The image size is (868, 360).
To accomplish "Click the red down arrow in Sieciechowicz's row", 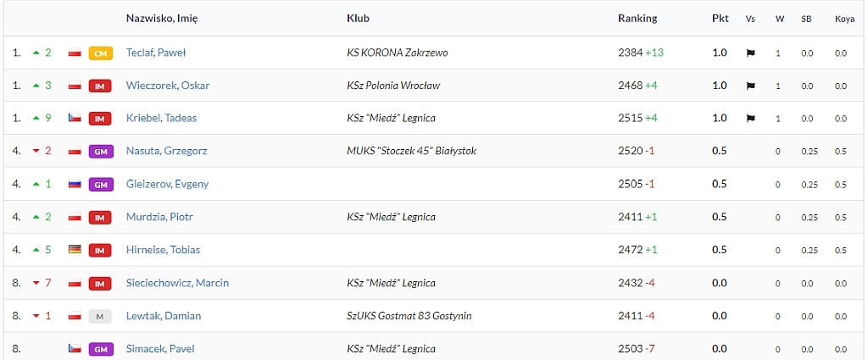I will pyautogui.click(x=36, y=283).
